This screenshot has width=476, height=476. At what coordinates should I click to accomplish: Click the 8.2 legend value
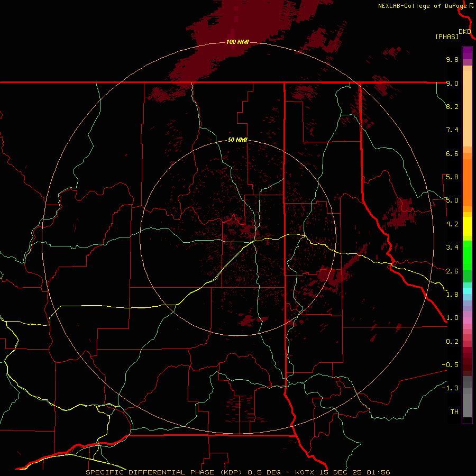click(x=452, y=106)
